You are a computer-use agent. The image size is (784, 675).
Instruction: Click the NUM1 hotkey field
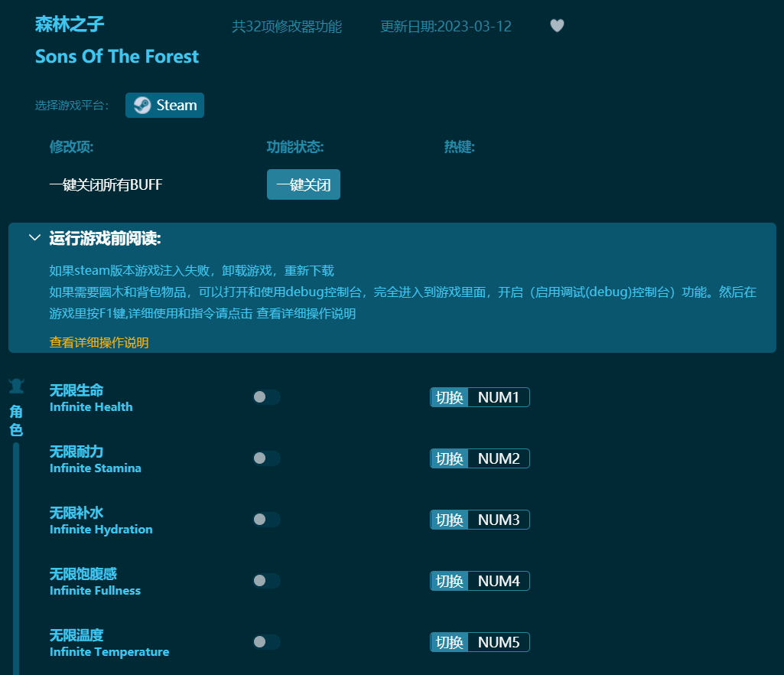pos(499,397)
